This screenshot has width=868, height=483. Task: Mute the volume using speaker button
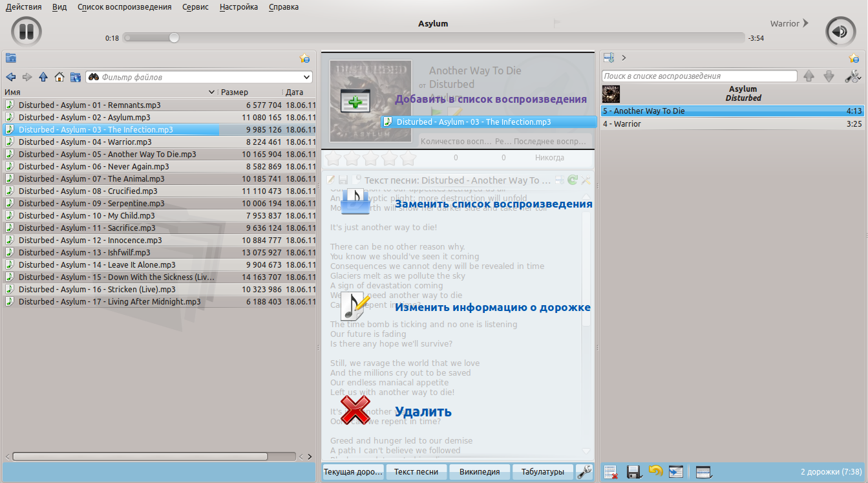click(x=841, y=32)
